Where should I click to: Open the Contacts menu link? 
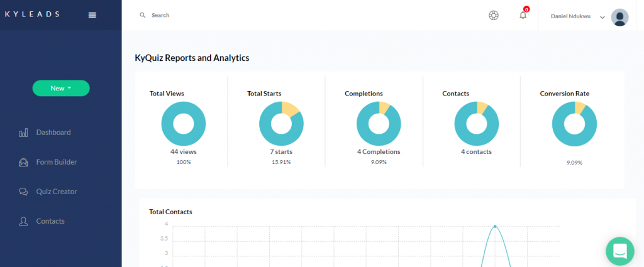(50, 221)
